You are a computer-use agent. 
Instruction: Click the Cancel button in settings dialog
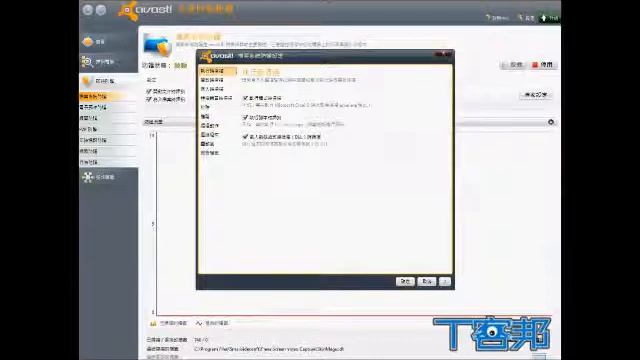click(x=427, y=282)
